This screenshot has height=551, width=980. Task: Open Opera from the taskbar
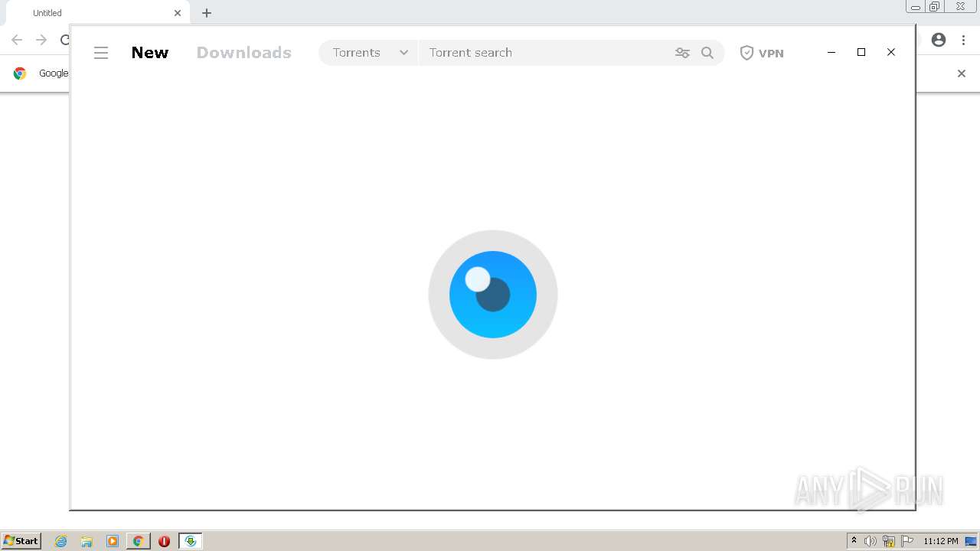pyautogui.click(x=164, y=541)
